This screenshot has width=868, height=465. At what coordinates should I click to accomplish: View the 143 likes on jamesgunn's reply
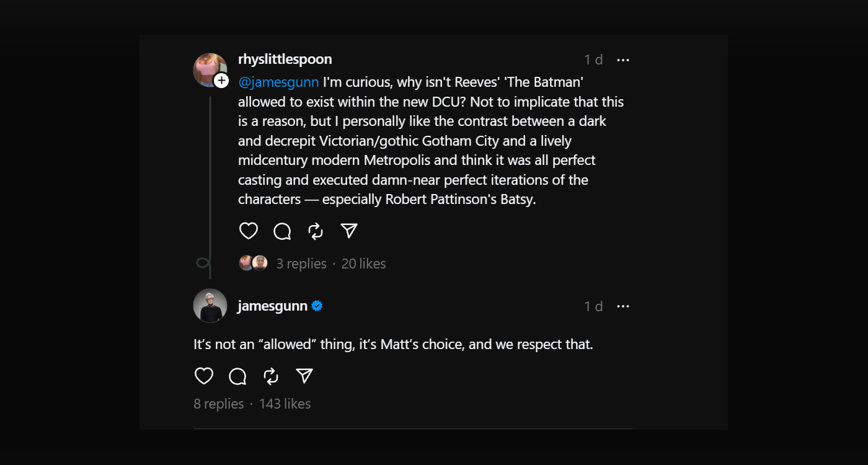pos(285,404)
